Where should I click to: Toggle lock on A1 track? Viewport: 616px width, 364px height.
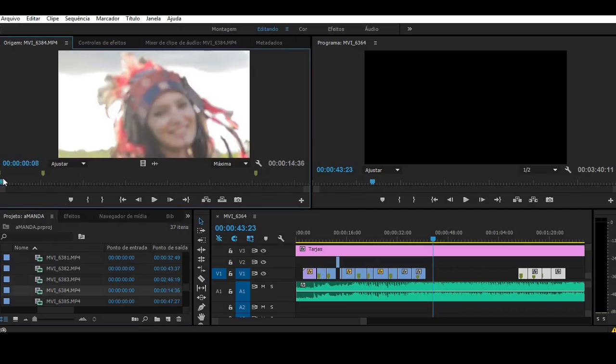231,291
